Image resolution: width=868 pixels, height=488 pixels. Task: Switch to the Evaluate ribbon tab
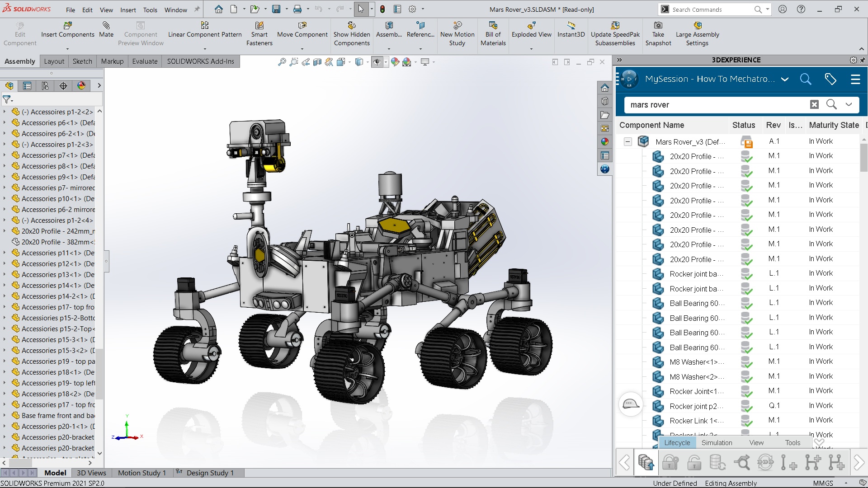144,61
